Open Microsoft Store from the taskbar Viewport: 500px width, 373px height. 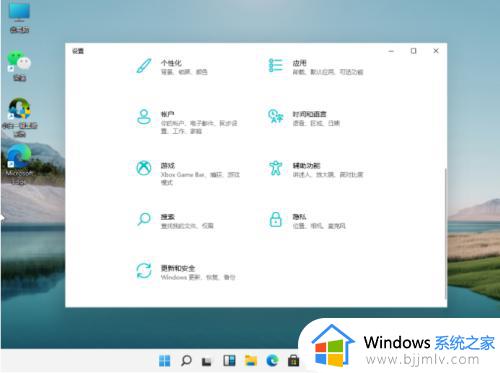pyautogui.click(x=293, y=360)
